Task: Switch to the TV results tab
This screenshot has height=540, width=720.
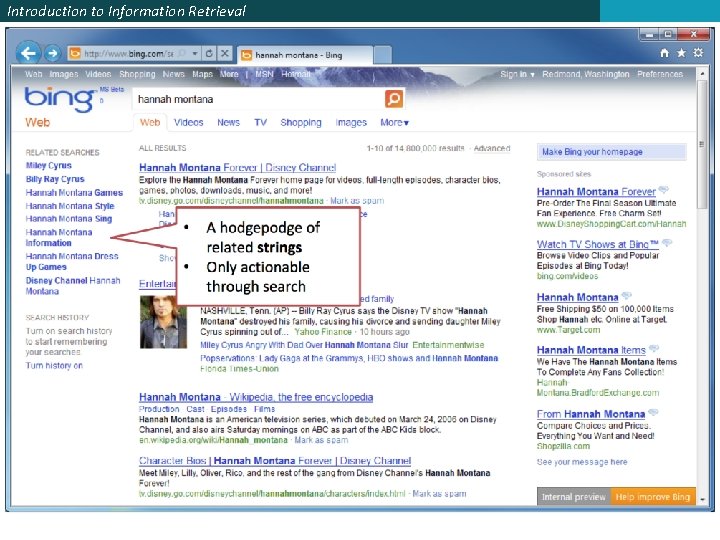Action: coord(260,123)
